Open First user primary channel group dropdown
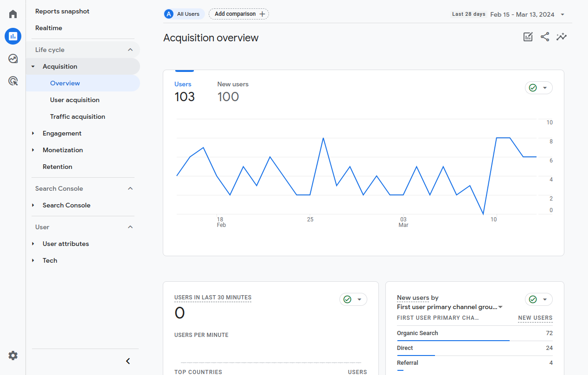588x375 pixels. click(450, 307)
